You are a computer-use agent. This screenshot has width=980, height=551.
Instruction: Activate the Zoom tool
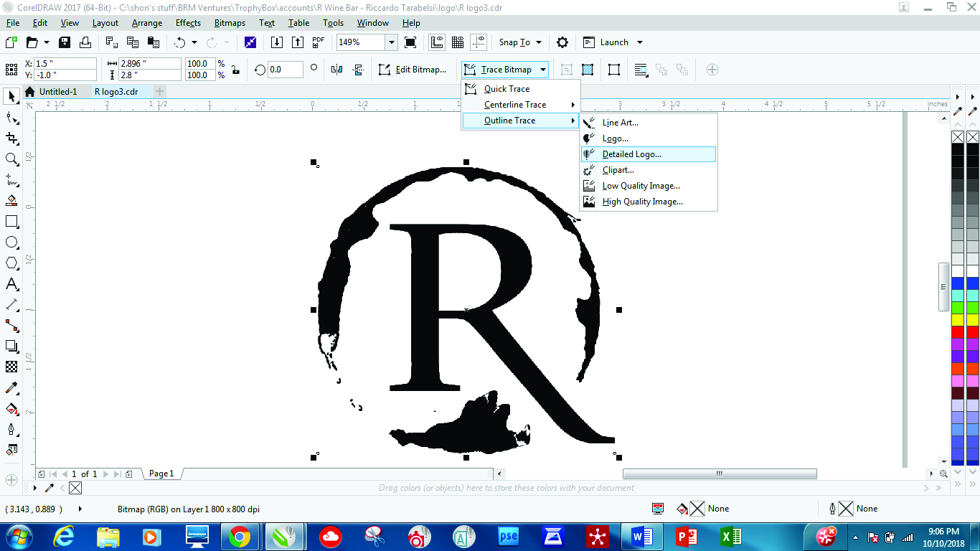click(x=11, y=159)
